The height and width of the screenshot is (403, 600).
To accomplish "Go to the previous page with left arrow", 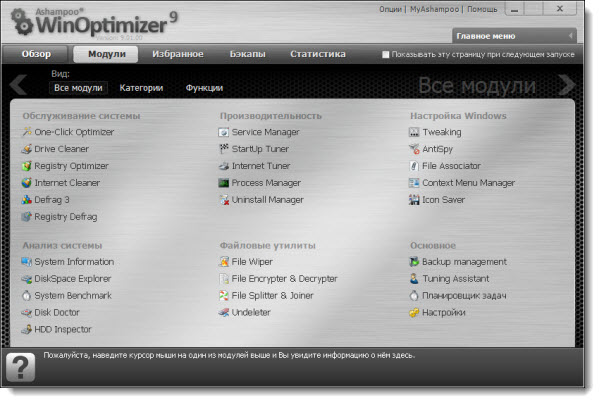I will pyautogui.click(x=18, y=85).
